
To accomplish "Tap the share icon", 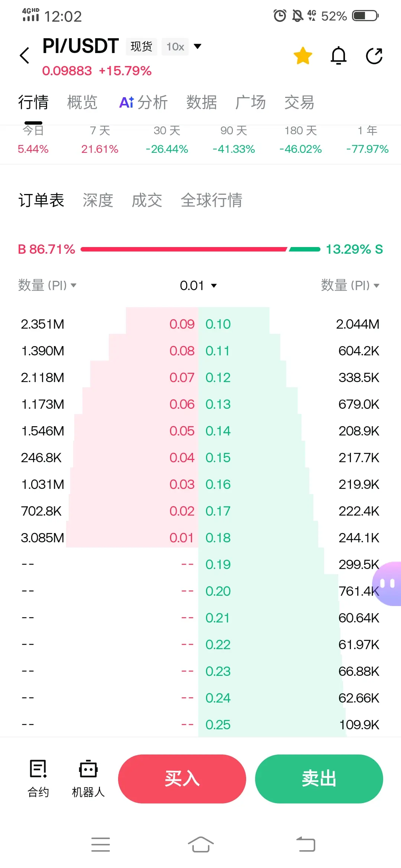I will [374, 56].
